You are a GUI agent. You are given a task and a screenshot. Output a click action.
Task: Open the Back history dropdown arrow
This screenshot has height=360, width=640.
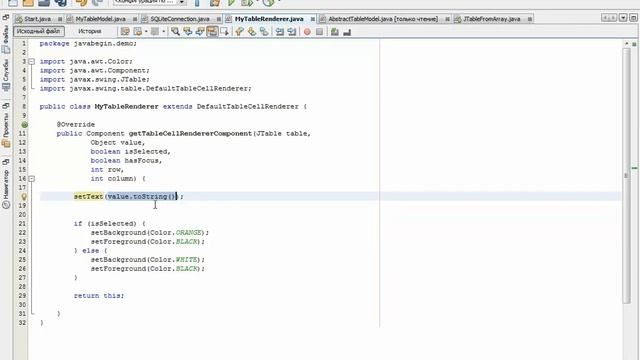click(146, 31)
